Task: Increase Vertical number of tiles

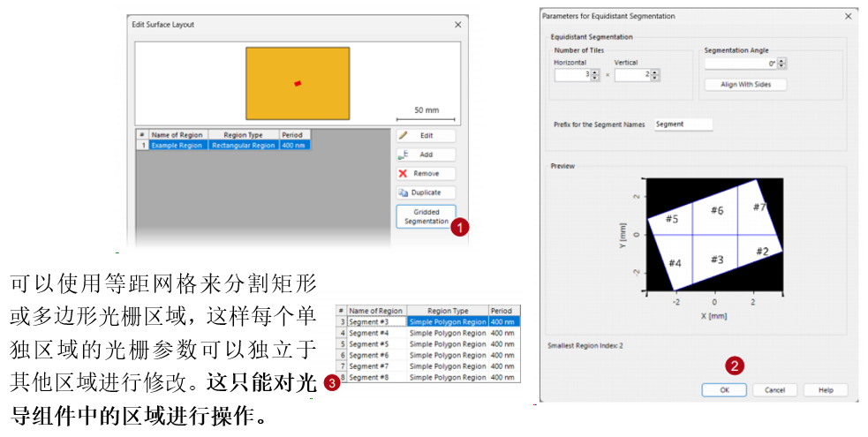Action: pos(655,72)
